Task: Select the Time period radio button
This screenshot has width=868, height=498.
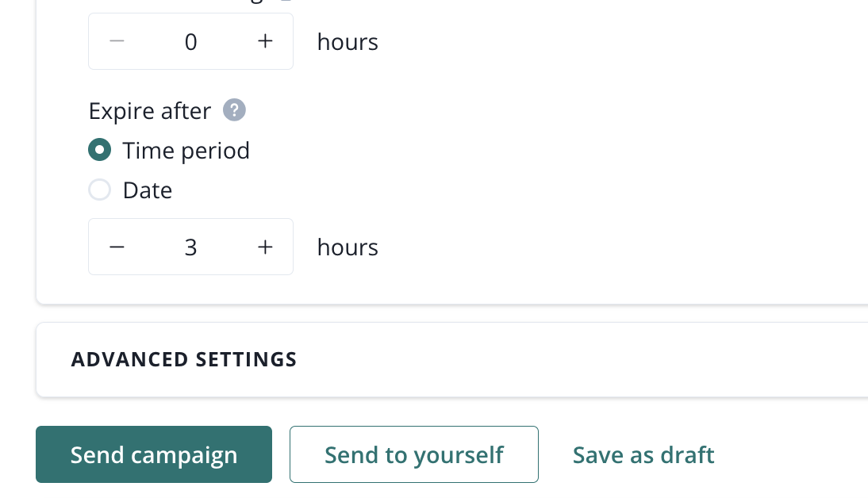Action: [x=99, y=150]
